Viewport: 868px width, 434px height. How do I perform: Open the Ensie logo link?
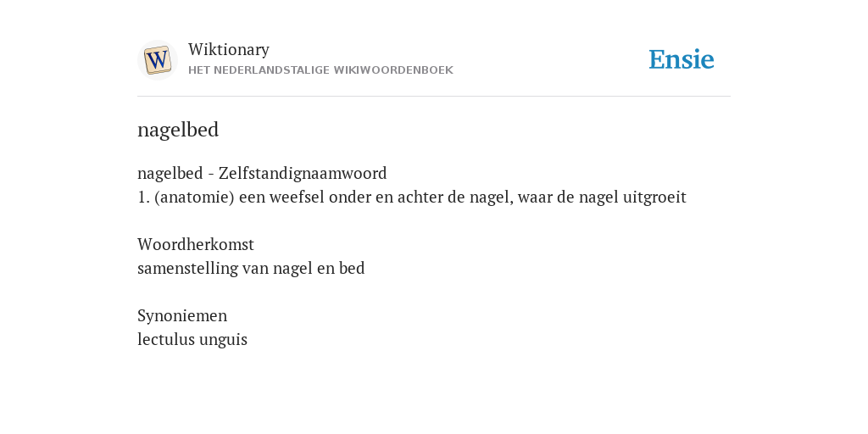[682, 60]
